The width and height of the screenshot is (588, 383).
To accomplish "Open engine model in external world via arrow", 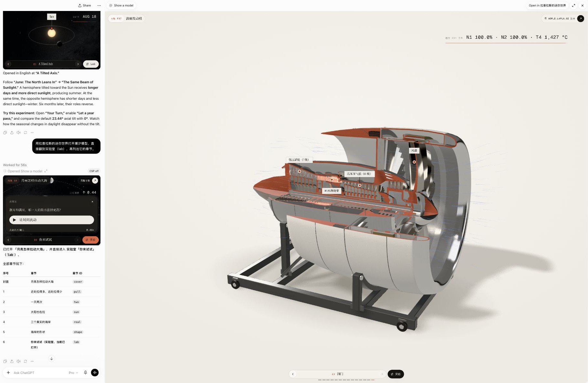I will point(581,18).
